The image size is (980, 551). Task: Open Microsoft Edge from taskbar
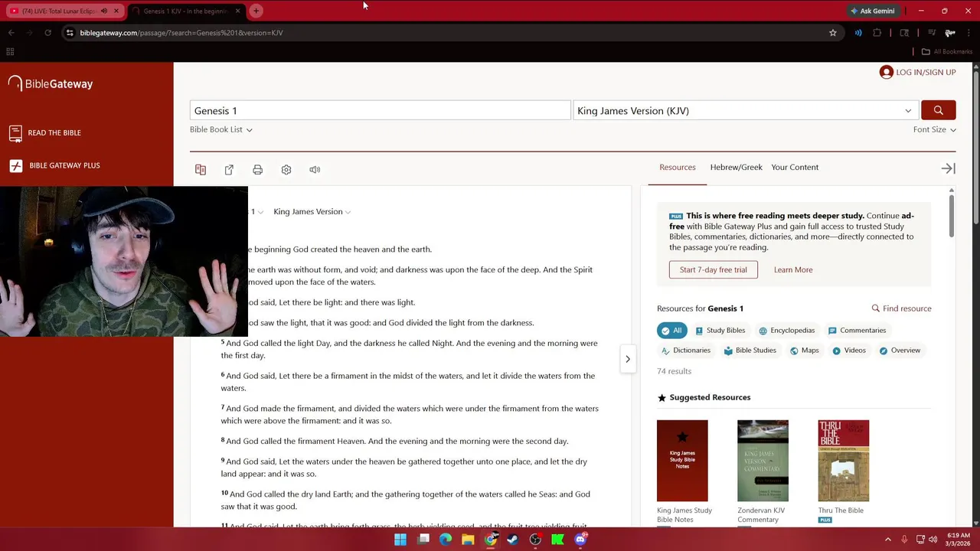[x=446, y=540]
